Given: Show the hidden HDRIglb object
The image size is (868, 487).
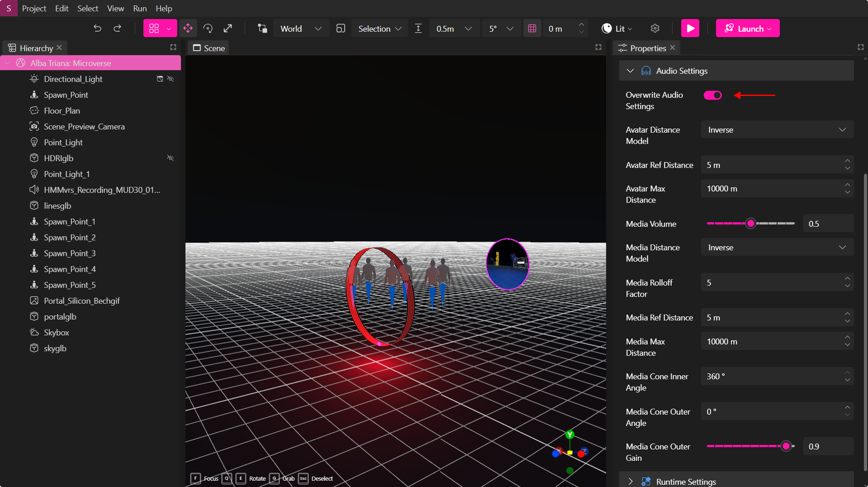Looking at the screenshot, I should [x=171, y=158].
